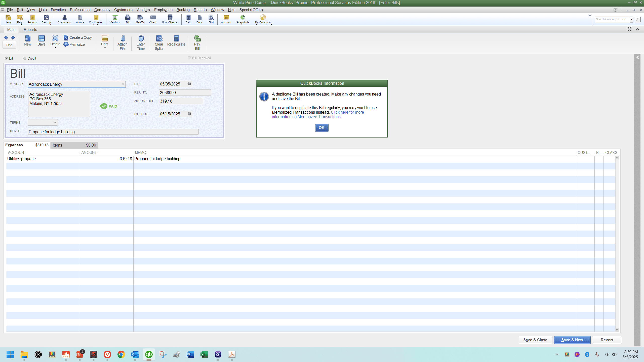Expand the Delete dropdown arrow

click(55, 48)
